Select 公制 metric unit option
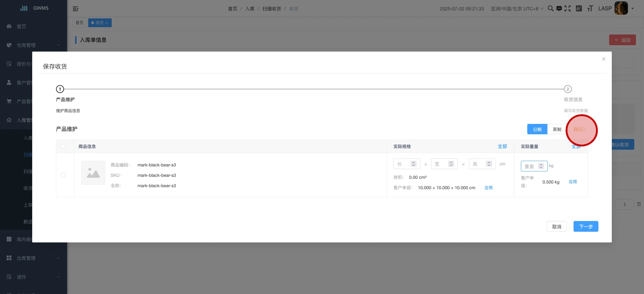Image resolution: width=644 pixels, height=294 pixels. pos(537,129)
